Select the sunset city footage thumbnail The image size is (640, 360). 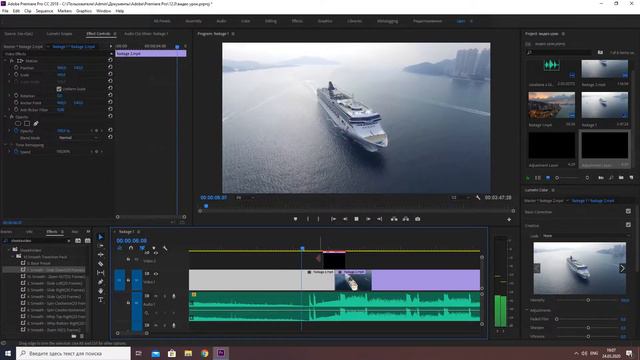[551, 105]
